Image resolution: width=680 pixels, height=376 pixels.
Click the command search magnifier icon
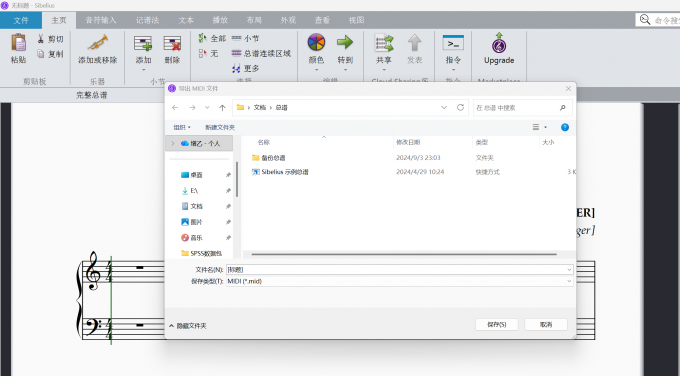pyautogui.click(x=645, y=20)
